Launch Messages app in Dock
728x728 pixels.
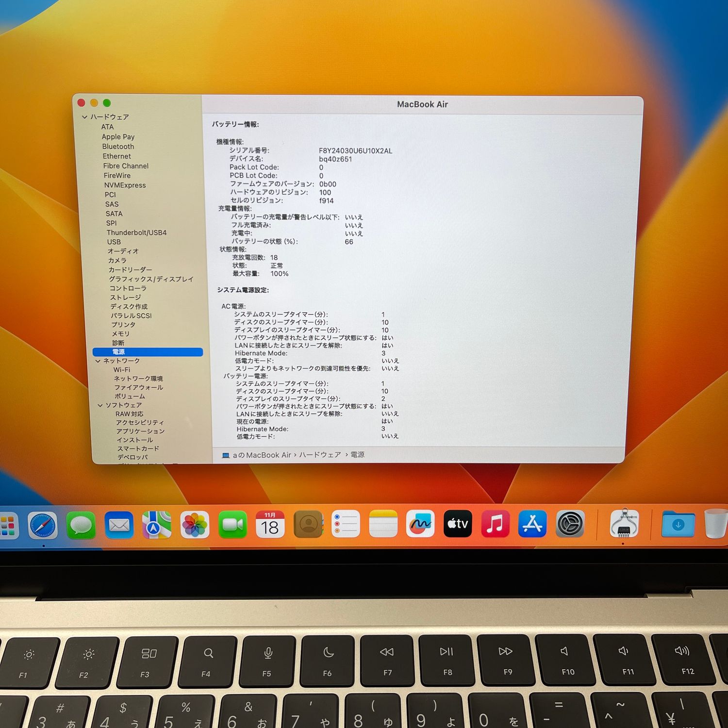click(x=81, y=525)
